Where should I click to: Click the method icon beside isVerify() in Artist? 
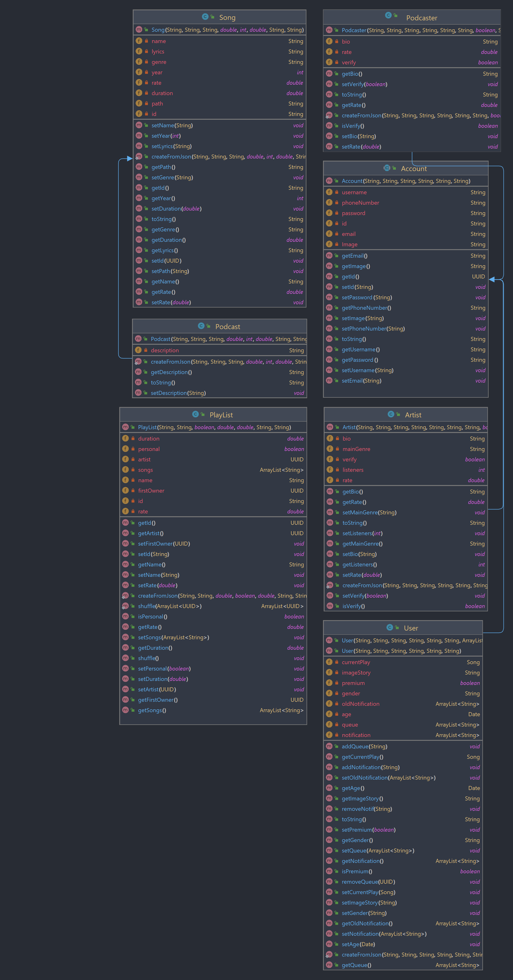tap(330, 606)
